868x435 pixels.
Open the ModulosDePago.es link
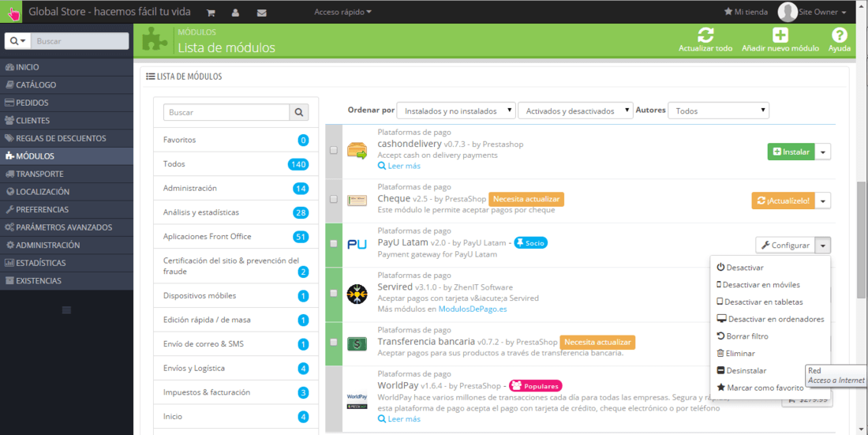(473, 309)
